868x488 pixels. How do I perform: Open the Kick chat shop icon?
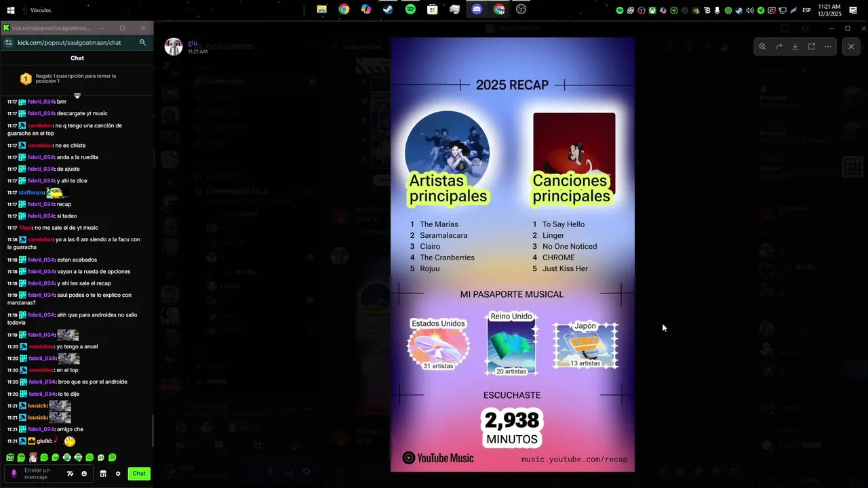(103, 474)
